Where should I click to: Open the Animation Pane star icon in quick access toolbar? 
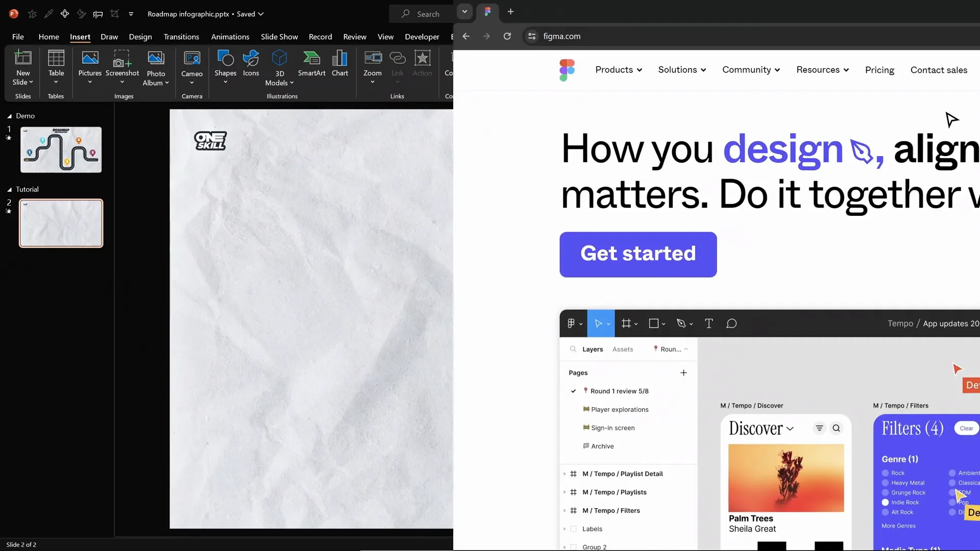[x=32, y=14]
